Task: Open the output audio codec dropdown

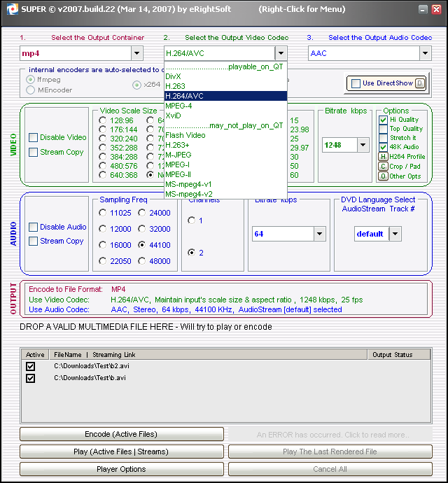Action: (x=425, y=53)
